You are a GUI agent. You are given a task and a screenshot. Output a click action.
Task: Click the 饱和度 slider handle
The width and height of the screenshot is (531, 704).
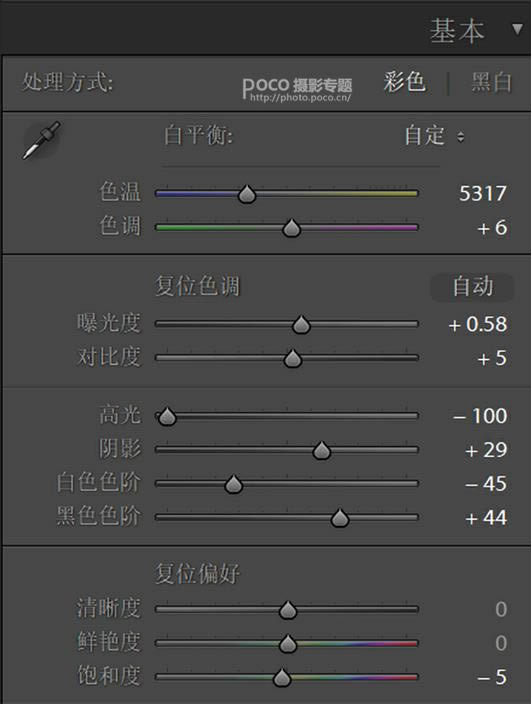click(x=282, y=678)
